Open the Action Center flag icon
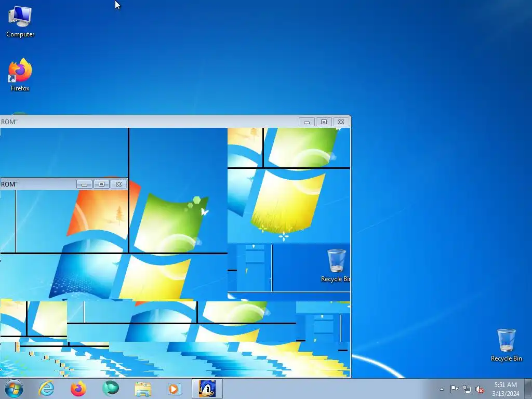The image size is (532, 399). coord(454,389)
